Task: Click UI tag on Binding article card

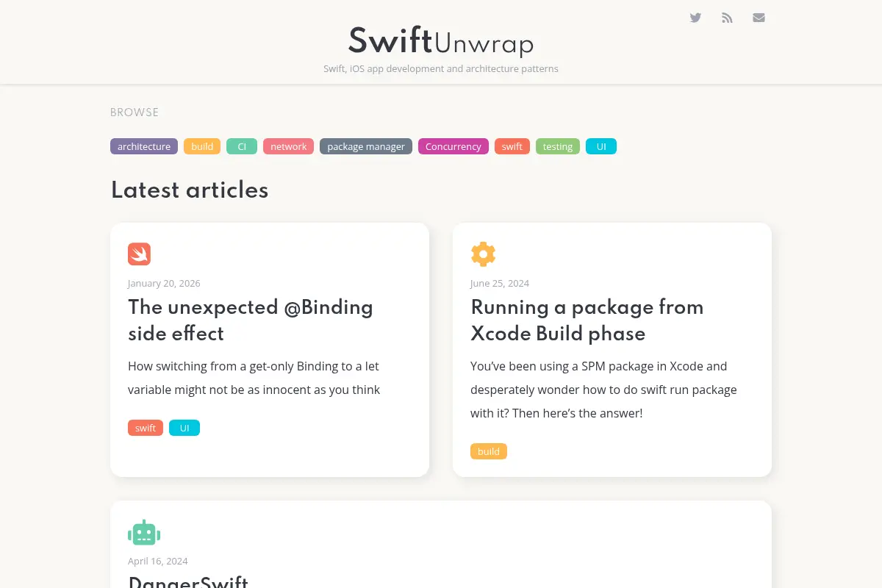Action: click(184, 428)
